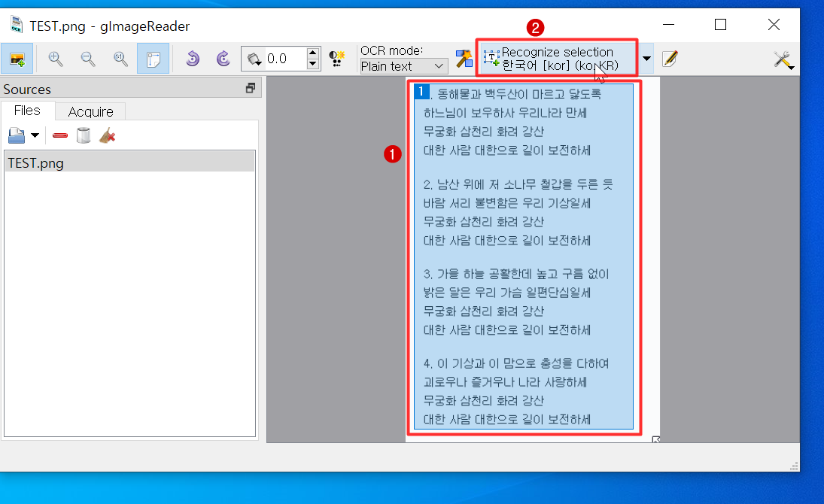This screenshot has height=504, width=824.
Task: Minimize the gImageReader window
Action: 668,25
